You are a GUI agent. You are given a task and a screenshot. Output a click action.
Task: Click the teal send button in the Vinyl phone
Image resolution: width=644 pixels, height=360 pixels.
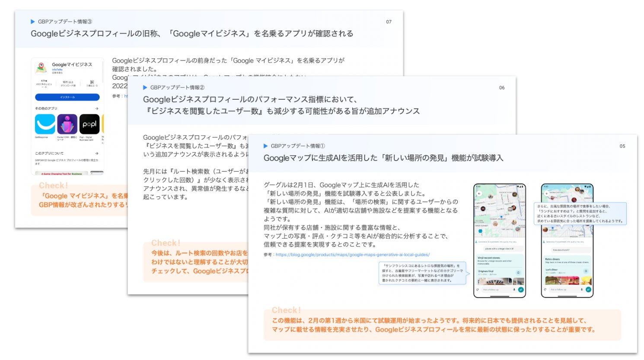tap(521, 290)
